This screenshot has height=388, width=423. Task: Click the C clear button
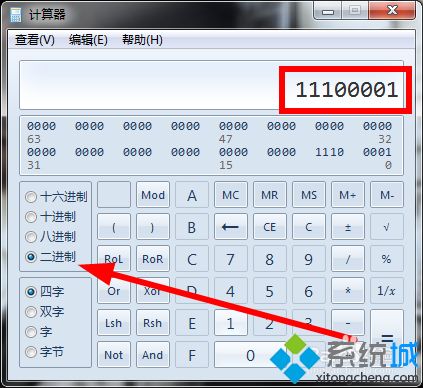coord(309,227)
